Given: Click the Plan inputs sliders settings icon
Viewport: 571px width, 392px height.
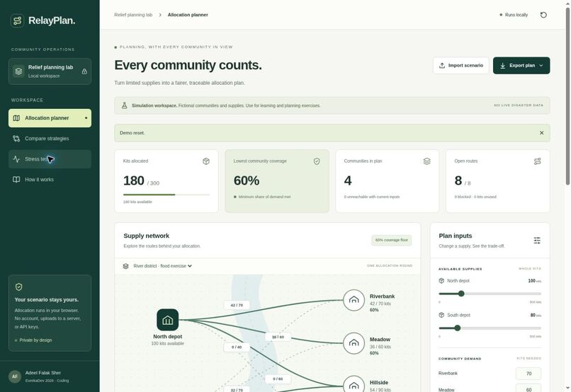Looking at the screenshot, I should coord(537,241).
